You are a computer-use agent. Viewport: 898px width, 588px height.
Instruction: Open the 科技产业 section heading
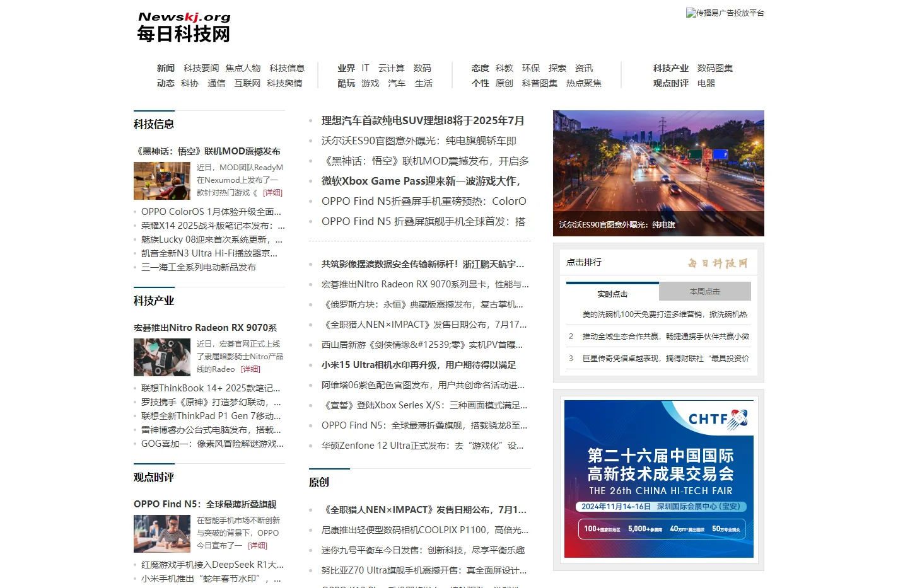[x=154, y=301]
